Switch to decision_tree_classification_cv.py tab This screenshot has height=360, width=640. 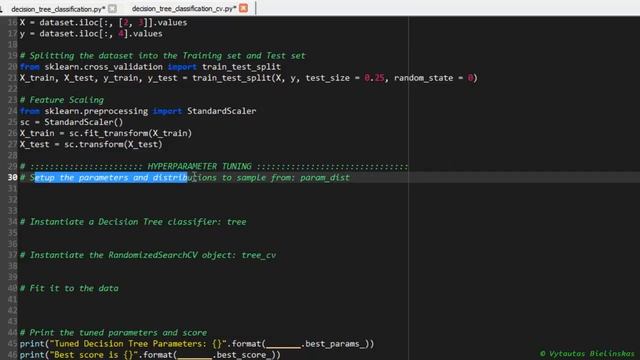pos(184,9)
